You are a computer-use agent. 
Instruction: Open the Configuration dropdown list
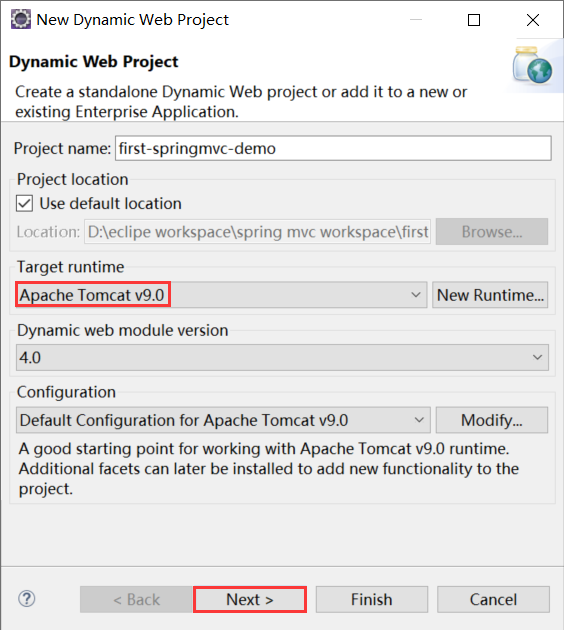(x=223, y=420)
